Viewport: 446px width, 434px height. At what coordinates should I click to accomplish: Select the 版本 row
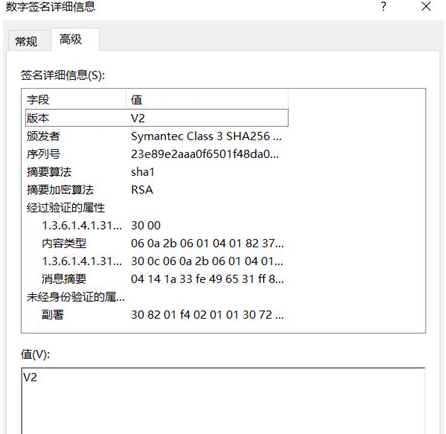157,118
